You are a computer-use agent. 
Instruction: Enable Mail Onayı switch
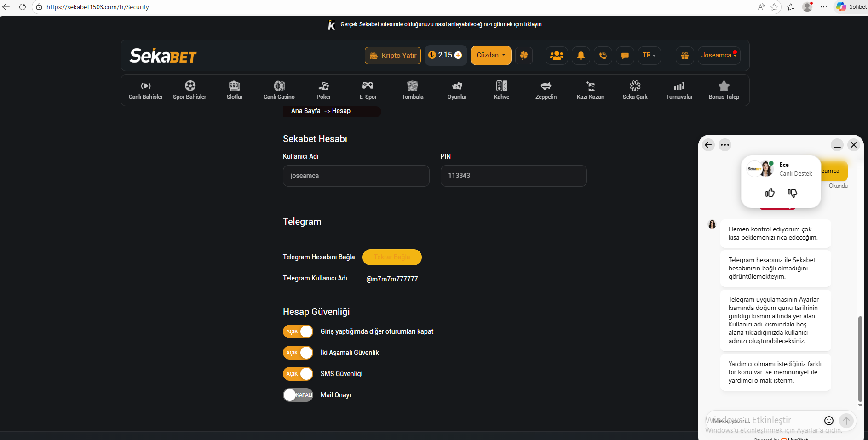pos(298,395)
